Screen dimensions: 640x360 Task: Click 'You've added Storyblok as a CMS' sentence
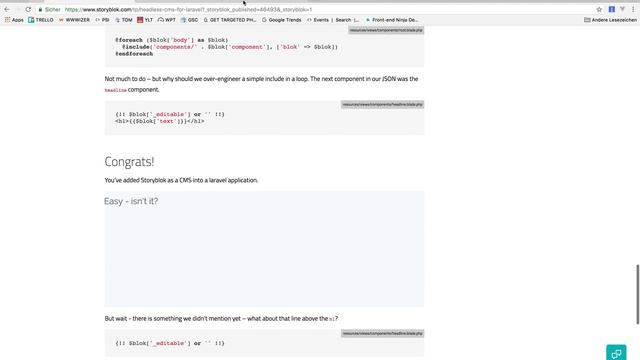181,180
